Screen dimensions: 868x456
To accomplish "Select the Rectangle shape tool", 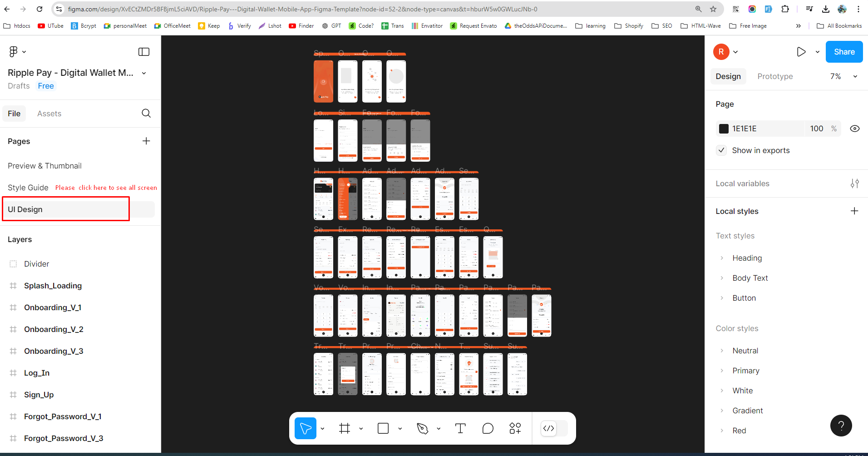I will (x=383, y=428).
